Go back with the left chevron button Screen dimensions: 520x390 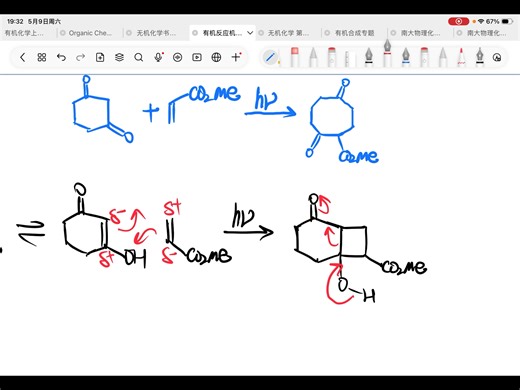[22, 57]
